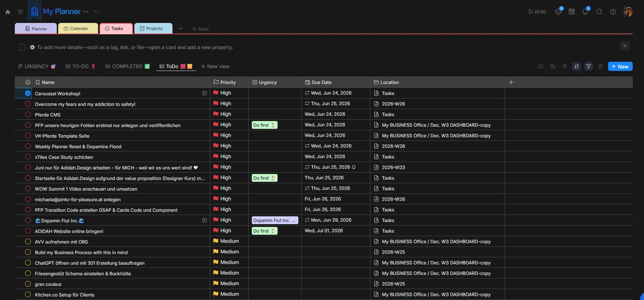
Task: Open the michaela@pinto-for-pleasure.at anlegen task
Action: tap(78, 199)
